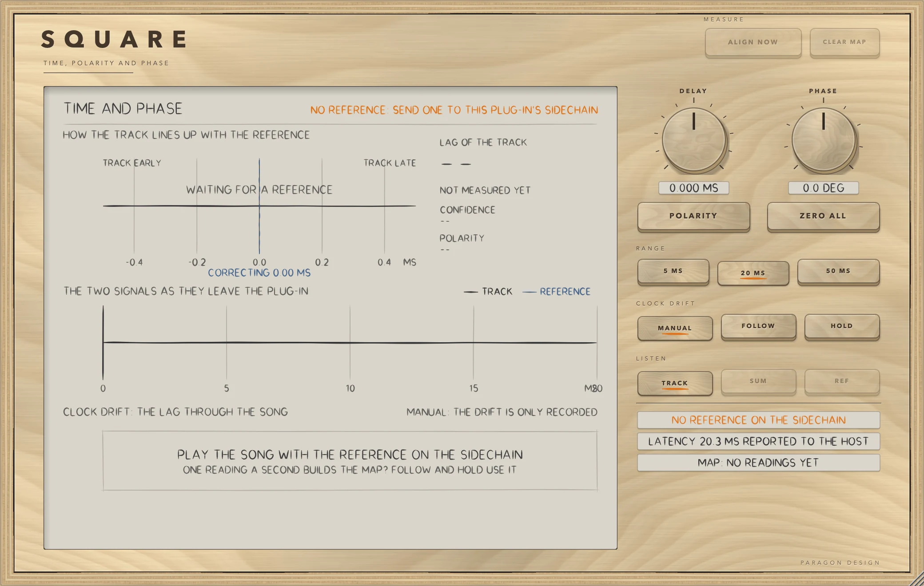924x586 pixels.
Task: Select the 5 MS range
Action: coord(673,271)
